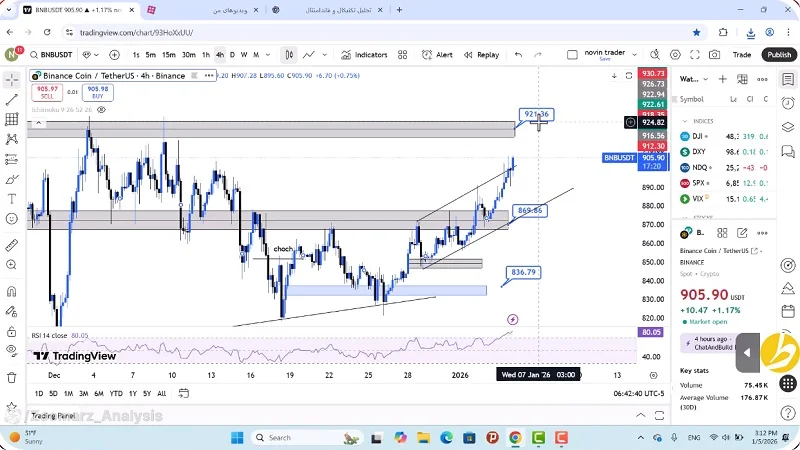Switch to the 15m timeframe

[x=169, y=55]
